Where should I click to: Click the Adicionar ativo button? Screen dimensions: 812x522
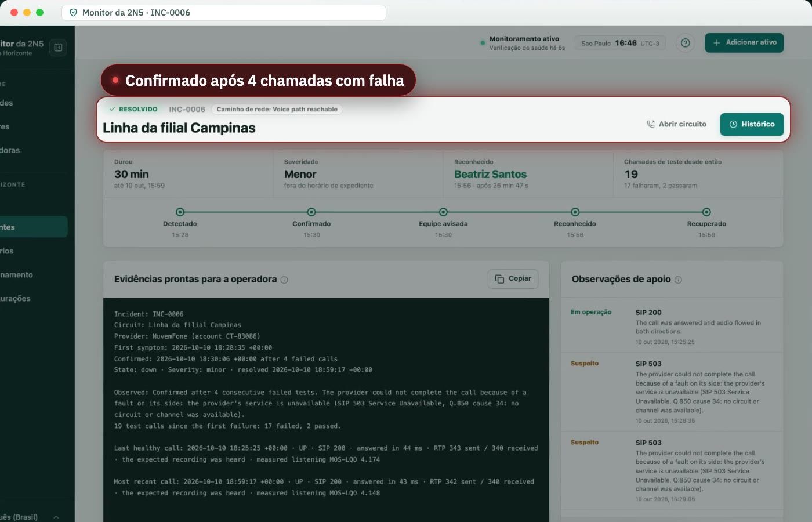[744, 42]
